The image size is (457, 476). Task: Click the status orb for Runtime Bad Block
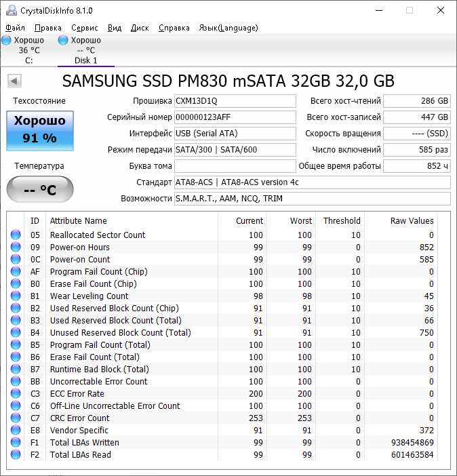tap(16, 369)
